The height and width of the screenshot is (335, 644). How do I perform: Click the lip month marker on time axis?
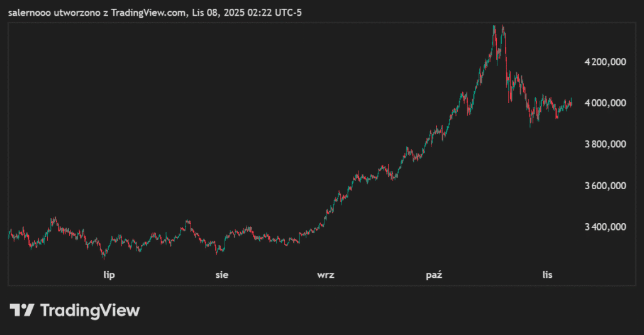109,275
